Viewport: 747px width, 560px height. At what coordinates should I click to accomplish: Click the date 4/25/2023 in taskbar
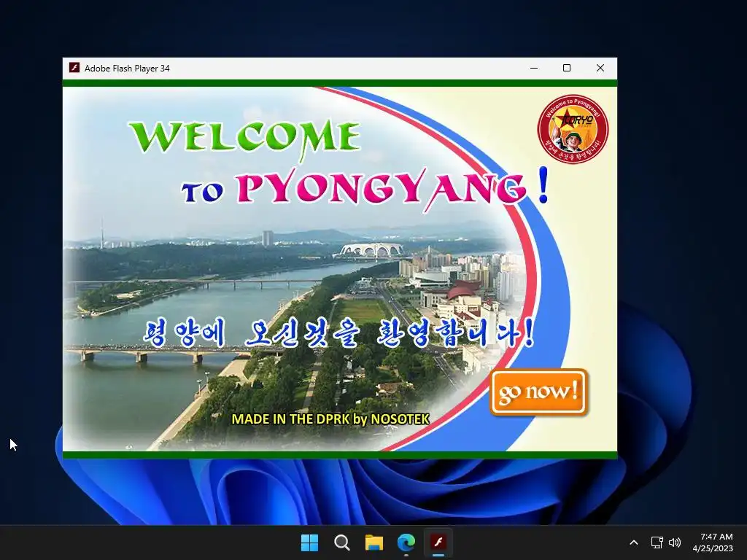(x=713, y=548)
